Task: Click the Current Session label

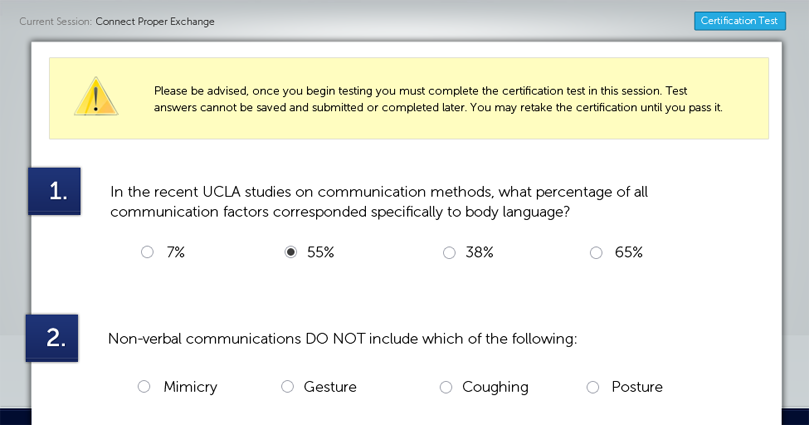Action: 55,22
